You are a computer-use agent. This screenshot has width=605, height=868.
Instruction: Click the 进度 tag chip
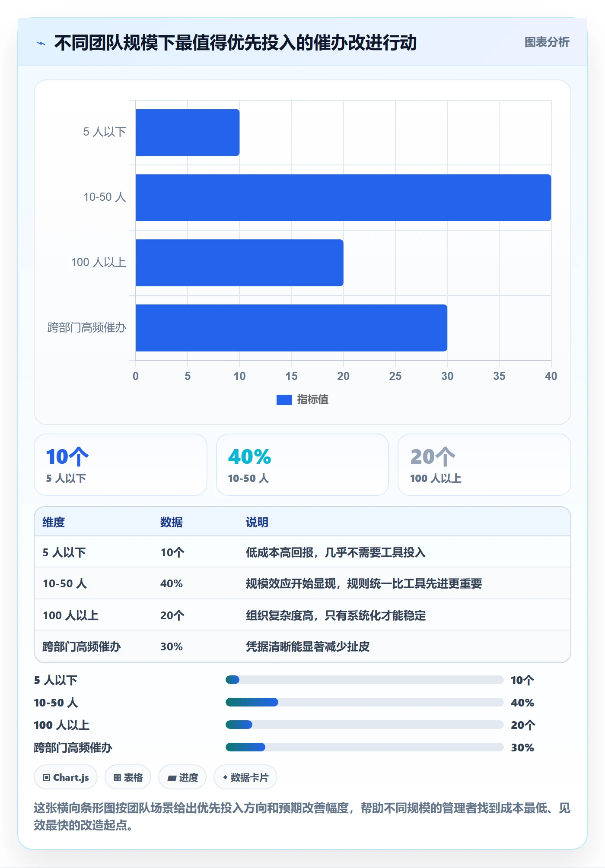[x=182, y=777]
